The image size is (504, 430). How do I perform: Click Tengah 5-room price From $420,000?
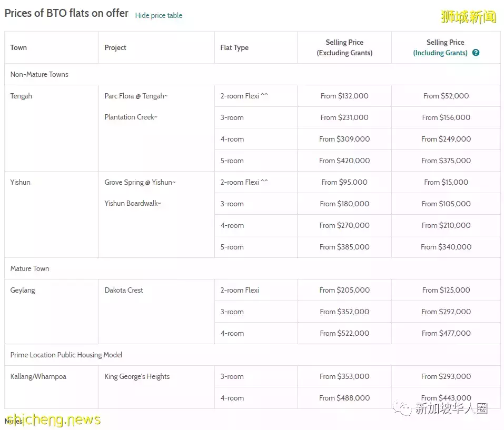tap(344, 161)
